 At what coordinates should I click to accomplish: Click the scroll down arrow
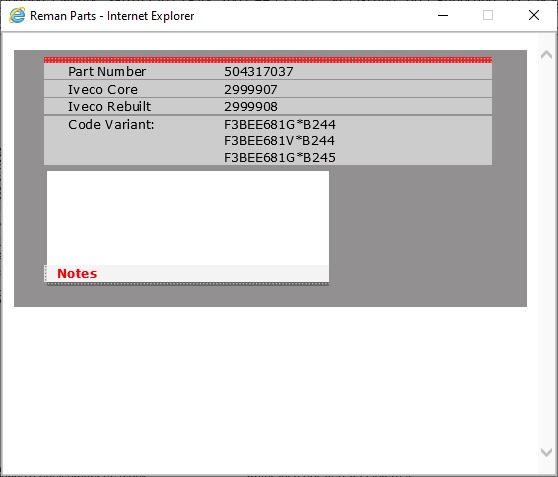tap(546, 452)
